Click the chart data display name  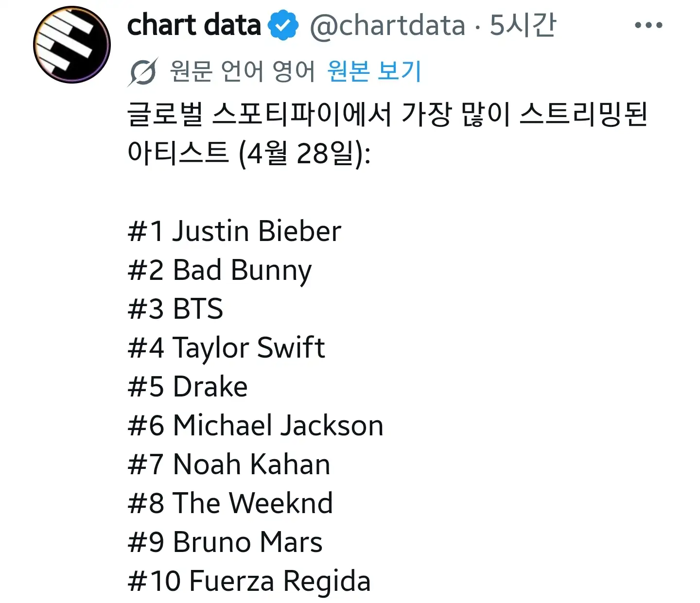click(194, 25)
